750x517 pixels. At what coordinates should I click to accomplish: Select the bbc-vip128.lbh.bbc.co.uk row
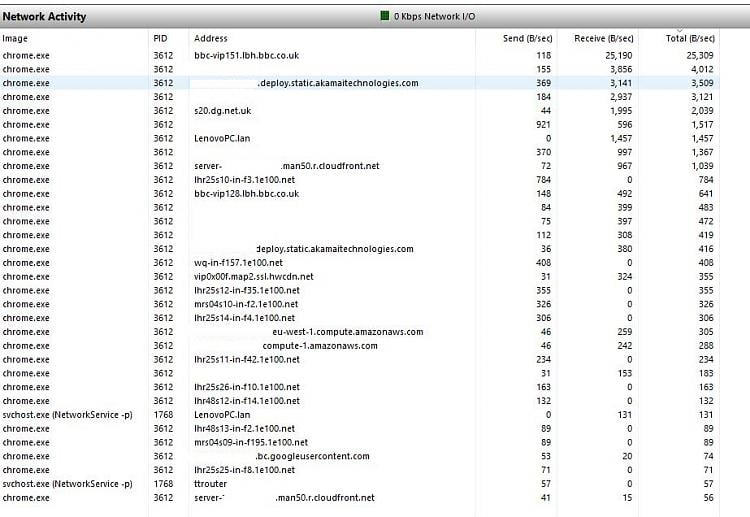click(x=360, y=194)
